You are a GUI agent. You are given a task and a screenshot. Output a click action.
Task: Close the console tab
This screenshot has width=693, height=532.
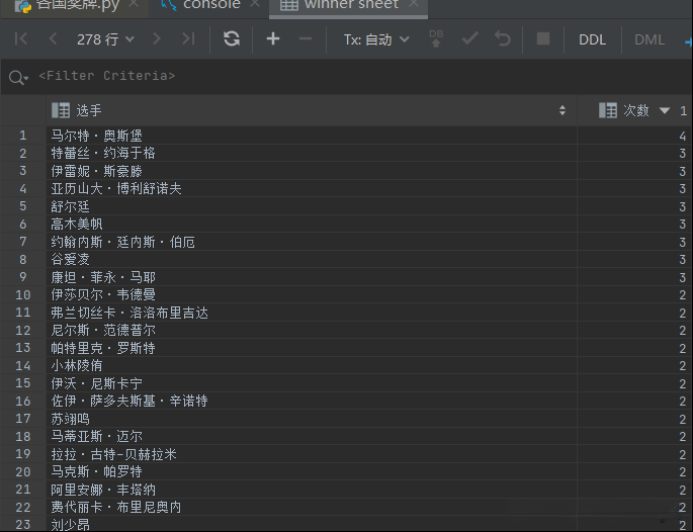tap(255, 4)
